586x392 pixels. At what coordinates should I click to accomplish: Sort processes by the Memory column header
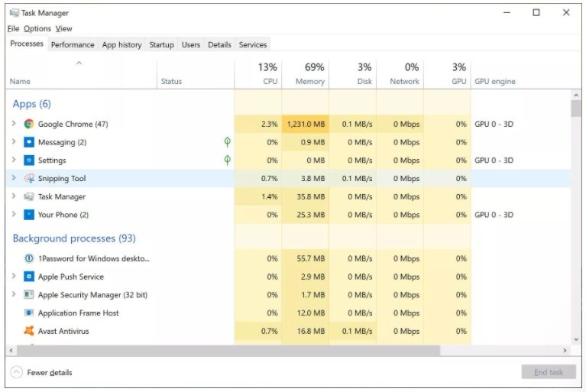(306, 74)
